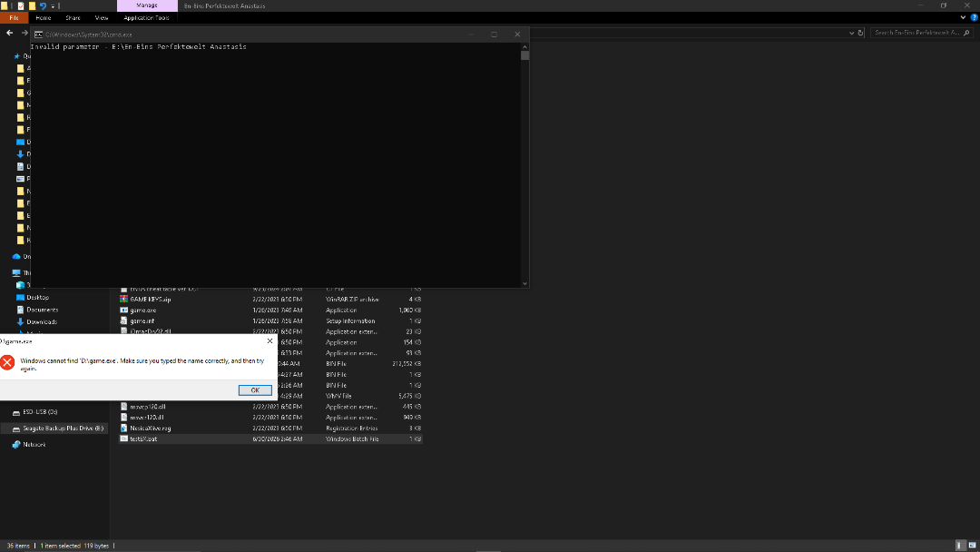The height and width of the screenshot is (552, 980).
Task: Open Downloads in navigation pane
Action: pos(41,322)
